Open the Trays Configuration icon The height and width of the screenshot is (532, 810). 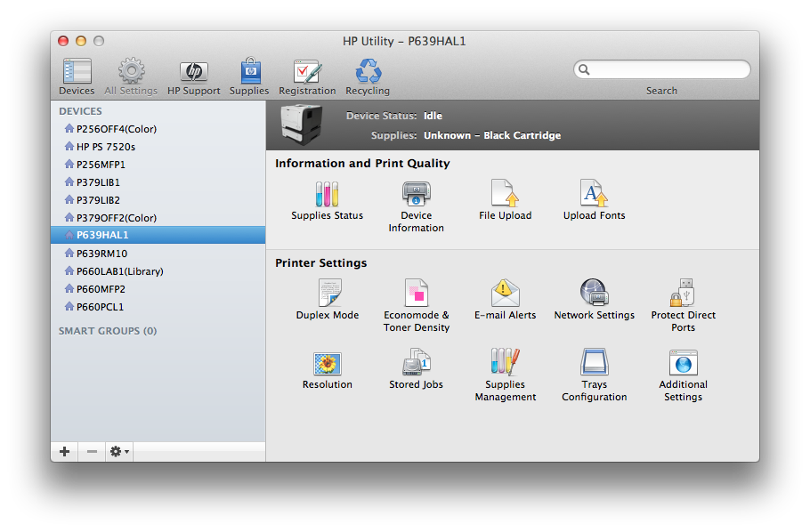click(594, 361)
